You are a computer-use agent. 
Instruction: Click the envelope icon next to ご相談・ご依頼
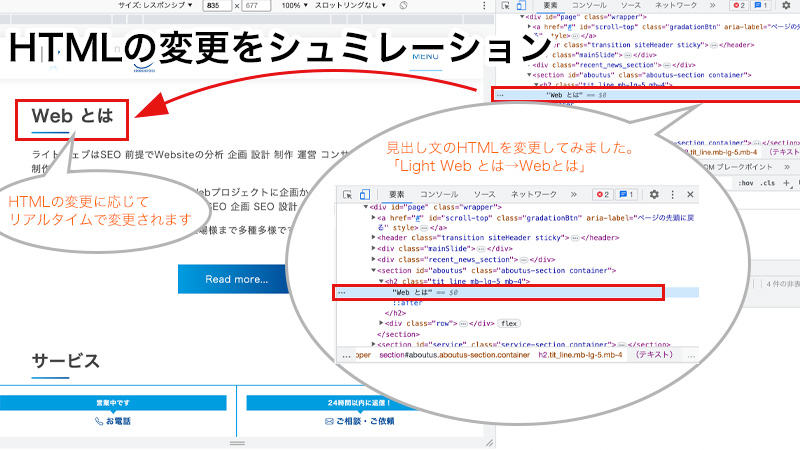click(330, 421)
